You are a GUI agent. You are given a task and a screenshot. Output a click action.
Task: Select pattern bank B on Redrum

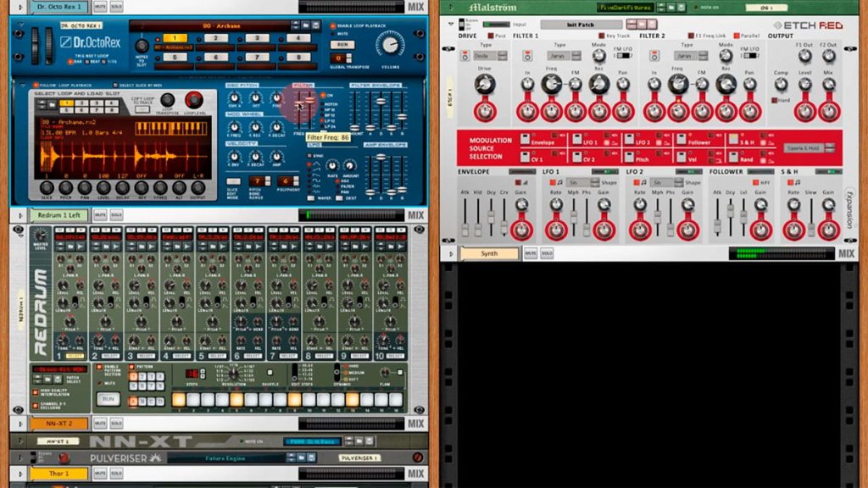coord(142,401)
